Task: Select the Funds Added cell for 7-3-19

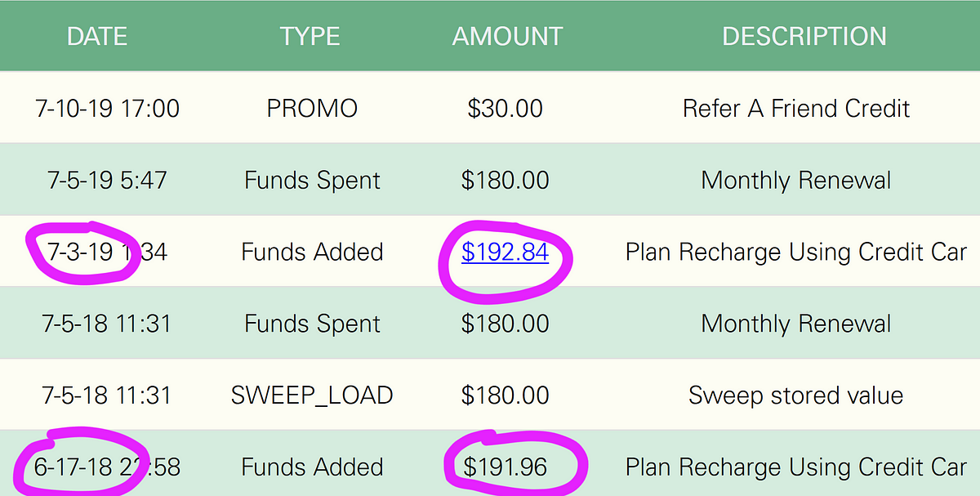Action: coord(312,252)
